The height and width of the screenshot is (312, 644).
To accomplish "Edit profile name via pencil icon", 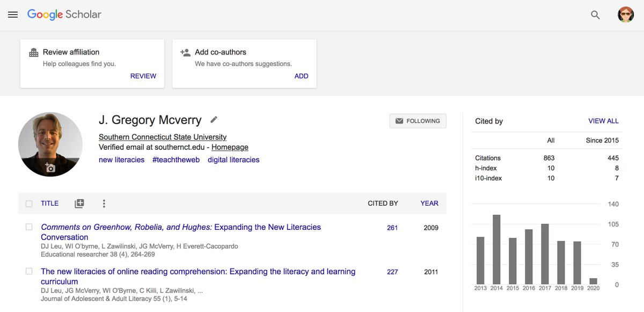I will tap(214, 119).
